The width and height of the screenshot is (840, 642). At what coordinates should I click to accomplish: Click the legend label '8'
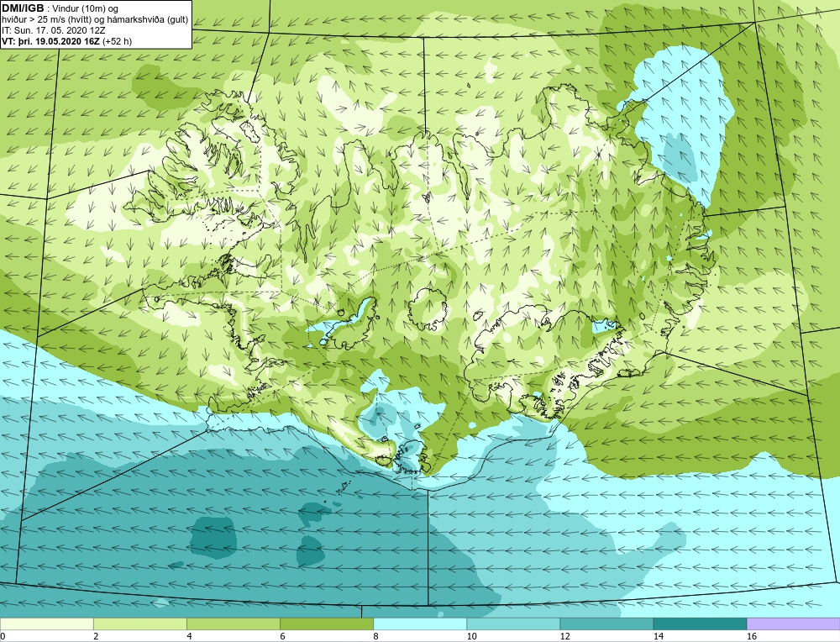click(375, 636)
